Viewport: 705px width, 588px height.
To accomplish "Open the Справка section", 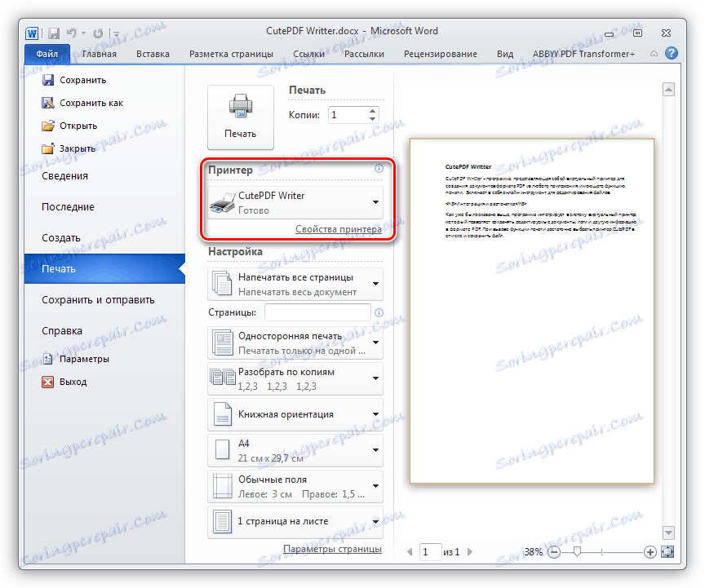I will click(62, 331).
